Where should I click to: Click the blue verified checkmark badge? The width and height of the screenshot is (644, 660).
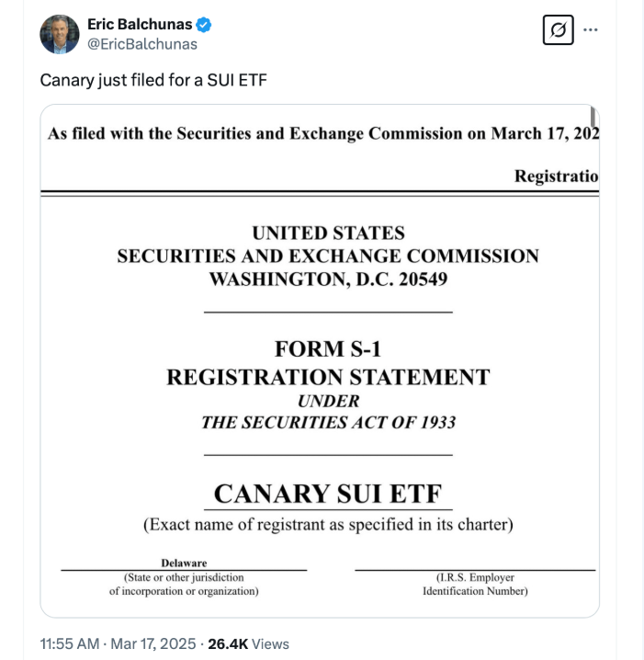(x=204, y=25)
